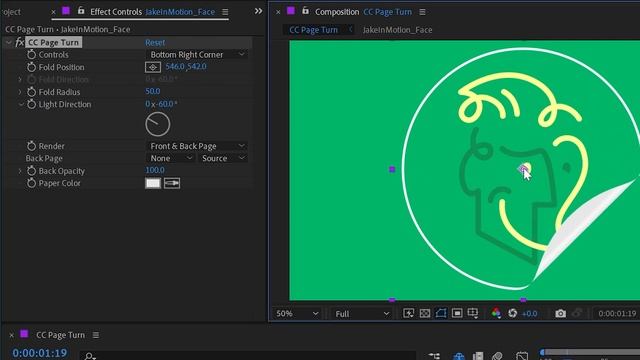Viewport: 640px width, 360px height.
Task: Show hidden panels with the double chevron
Action: click(258, 11)
